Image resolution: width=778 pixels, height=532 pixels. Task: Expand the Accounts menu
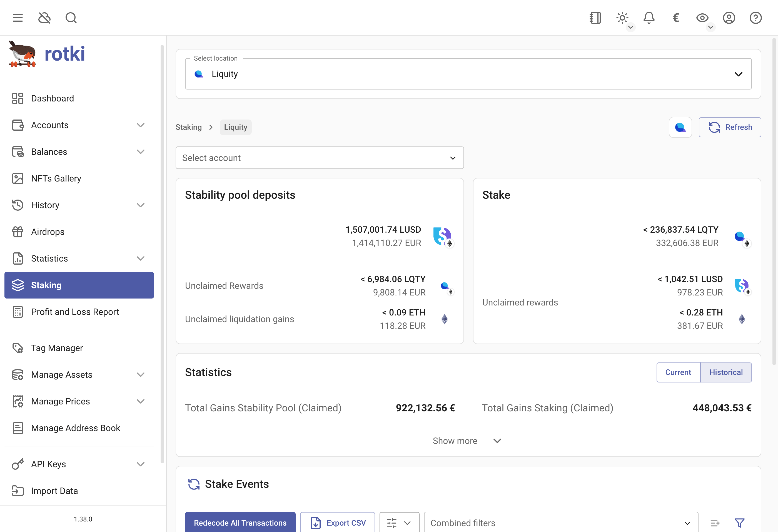tap(79, 125)
